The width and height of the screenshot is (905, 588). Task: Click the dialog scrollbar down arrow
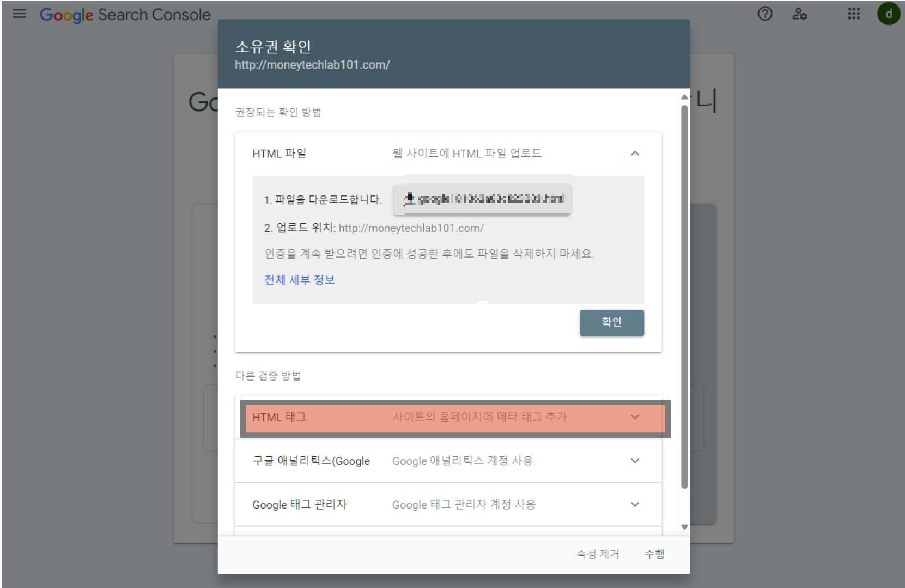click(x=684, y=527)
